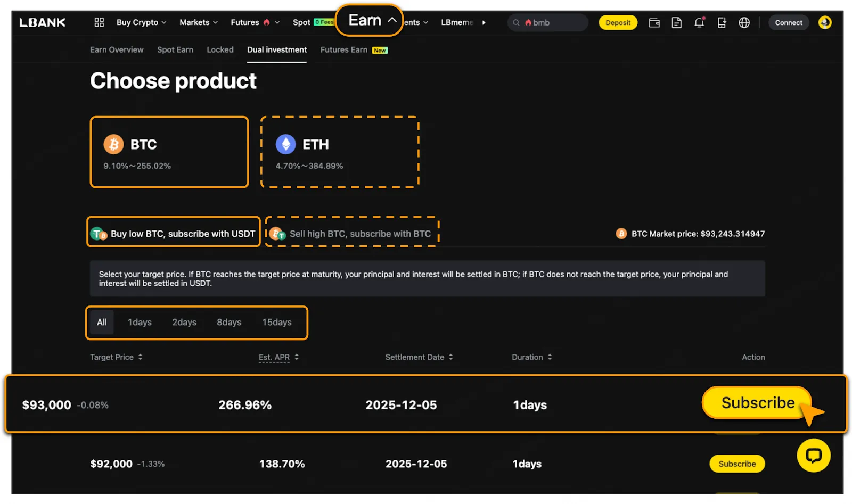
Task: Expand the Buy Crypto dropdown
Action: click(141, 22)
